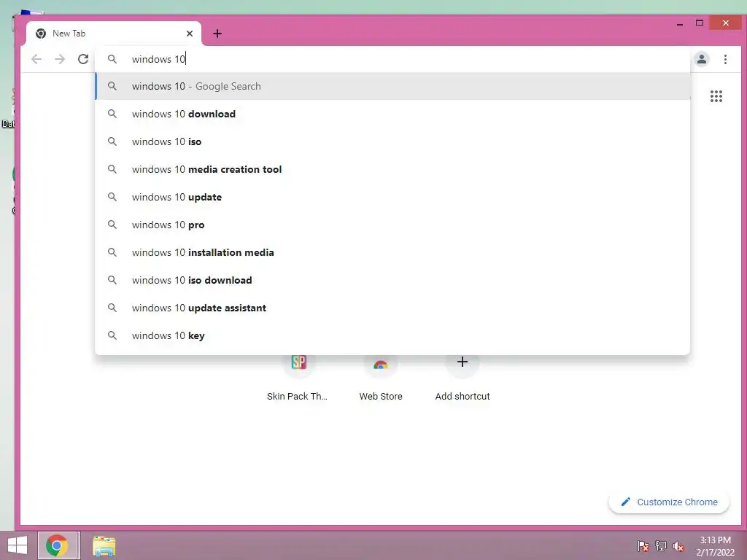Click the search icon in omnibox
The width and height of the screenshot is (747, 560).
(x=112, y=59)
